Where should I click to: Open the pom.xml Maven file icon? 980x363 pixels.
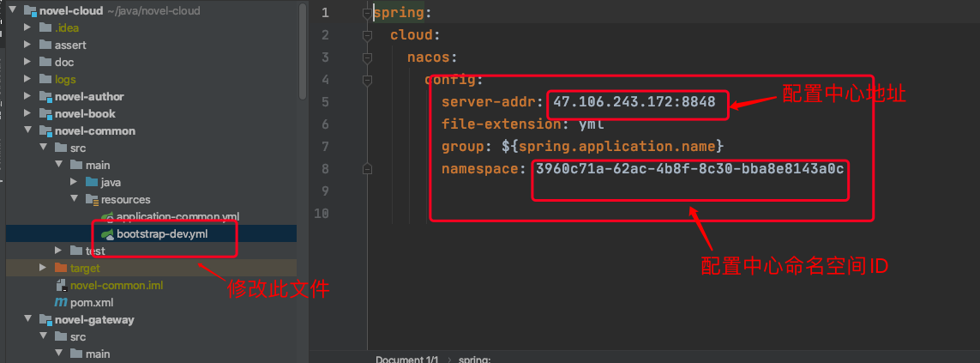61,302
